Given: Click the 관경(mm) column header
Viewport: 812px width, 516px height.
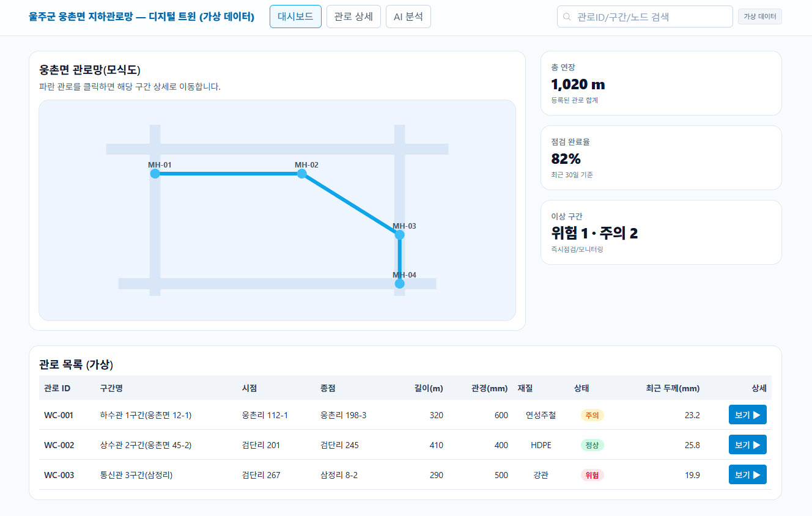Looking at the screenshot, I should pyautogui.click(x=490, y=388).
